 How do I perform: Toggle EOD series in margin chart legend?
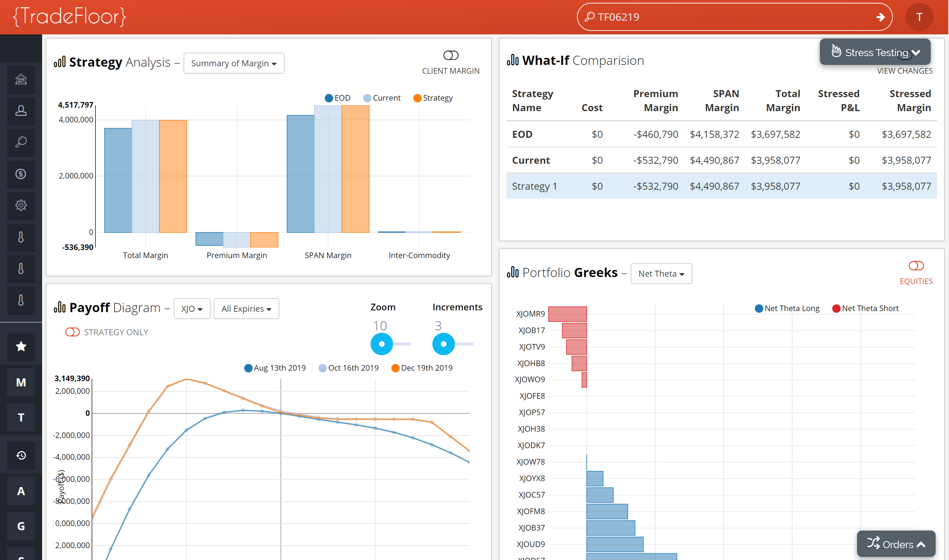point(338,98)
